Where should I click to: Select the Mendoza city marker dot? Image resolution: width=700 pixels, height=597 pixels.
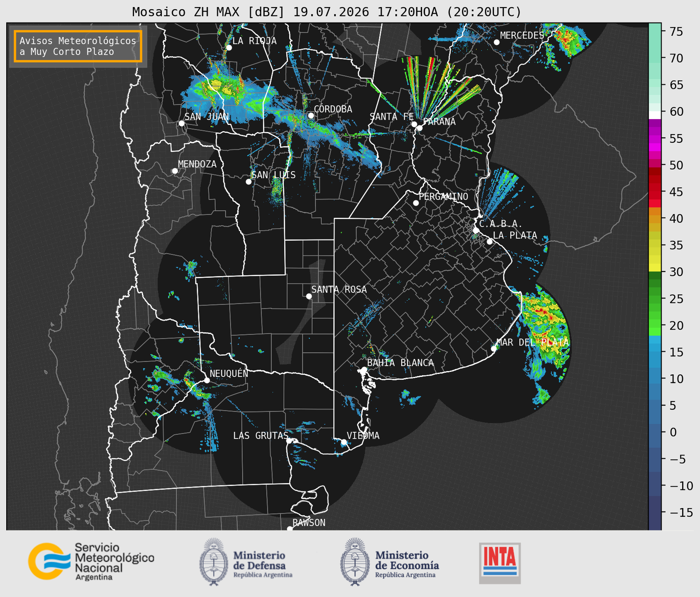click(175, 171)
